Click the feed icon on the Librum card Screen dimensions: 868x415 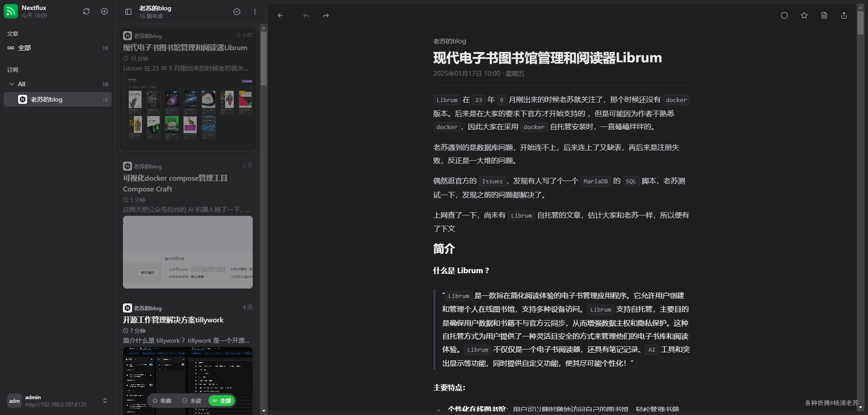(127, 36)
